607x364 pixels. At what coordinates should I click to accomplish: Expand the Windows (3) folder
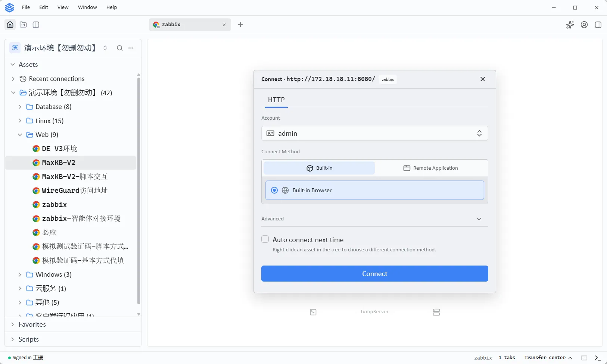tap(20, 274)
